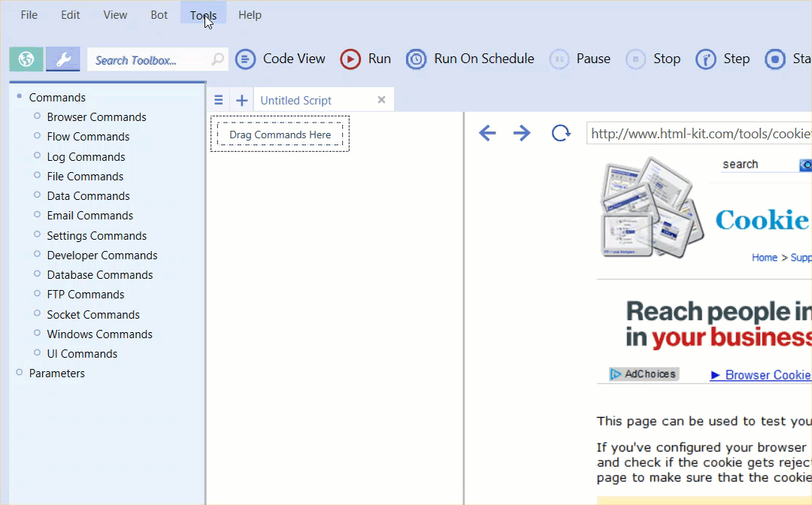Click the Code View icon
Viewport: 812px width, 505px height.
click(x=245, y=59)
